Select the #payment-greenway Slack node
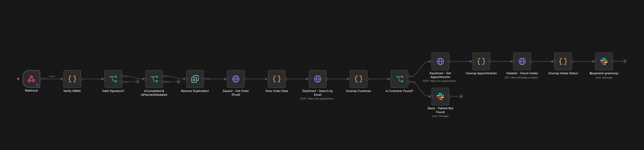This screenshot has width=644, height=150. pyautogui.click(x=604, y=61)
